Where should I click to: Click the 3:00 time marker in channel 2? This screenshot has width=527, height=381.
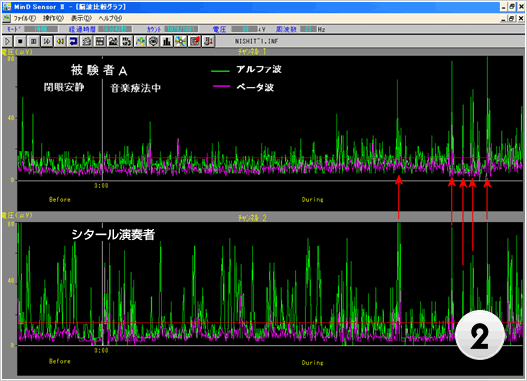101,350
